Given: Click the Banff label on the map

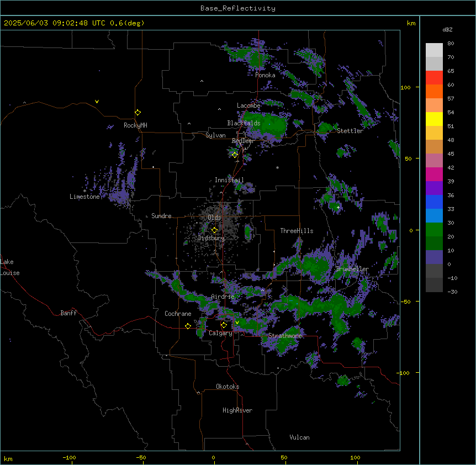Looking at the screenshot, I should pyautogui.click(x=68, y=313).
